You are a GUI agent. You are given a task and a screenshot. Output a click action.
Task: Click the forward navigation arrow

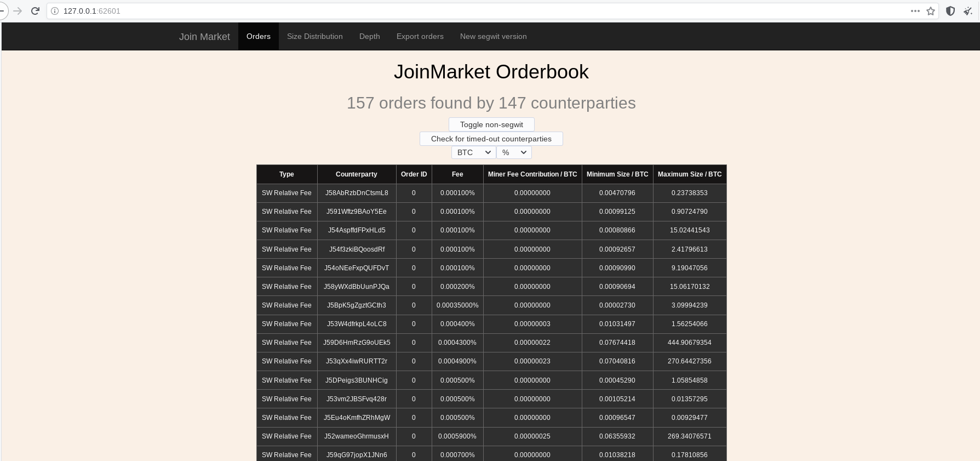pyautogui.click(x=18, y=11)
